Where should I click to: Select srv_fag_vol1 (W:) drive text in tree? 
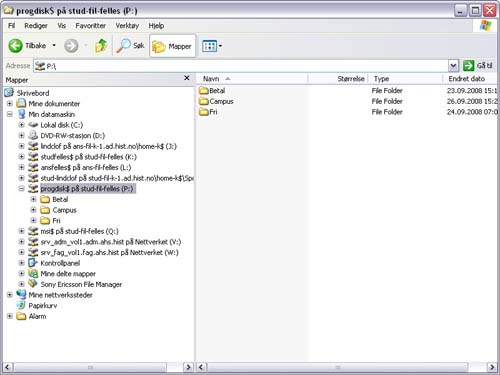point(109,252)
